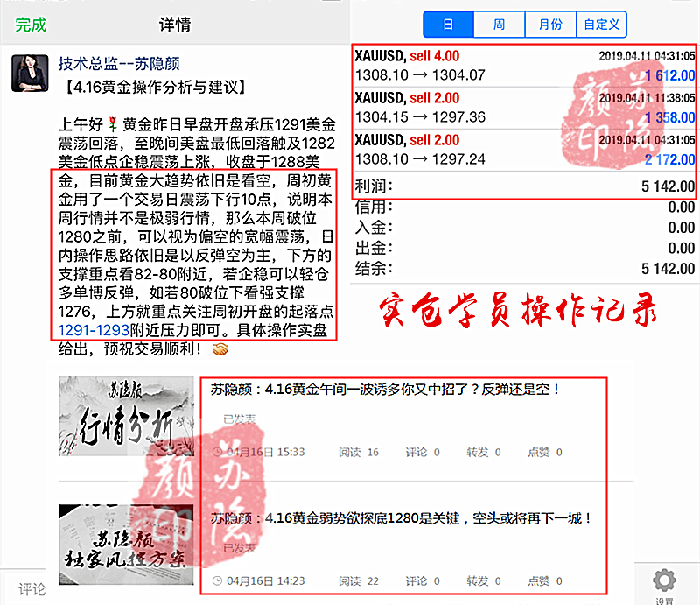Switch to the 月份 period tab
Screen dimensions: 700x605
[x=550, y=25]
